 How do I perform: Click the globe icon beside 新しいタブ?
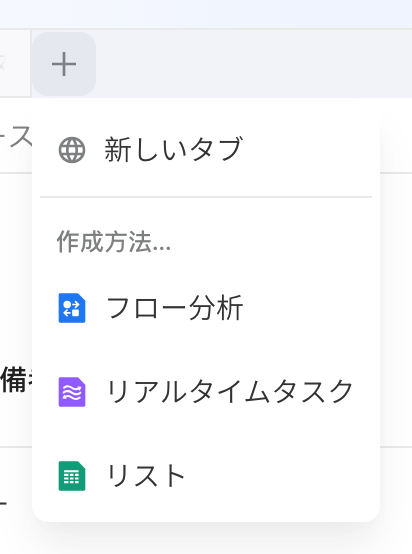(x=72, y=150)
